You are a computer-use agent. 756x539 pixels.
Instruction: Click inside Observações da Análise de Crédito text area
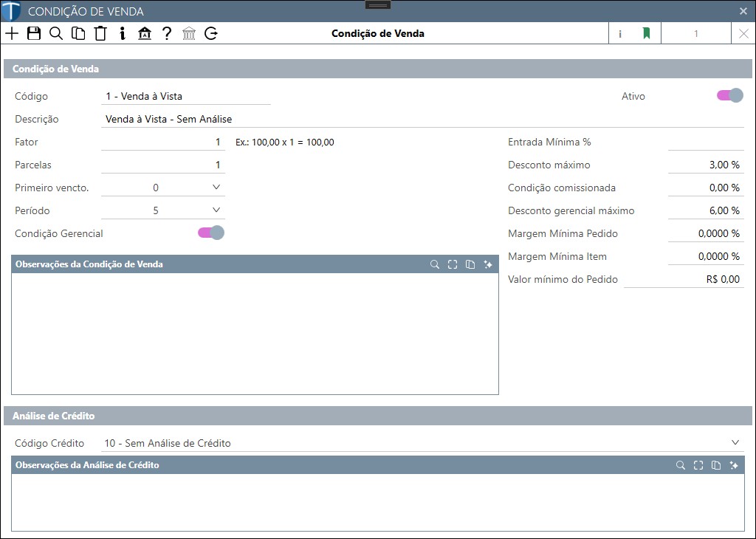coord(378,502)
